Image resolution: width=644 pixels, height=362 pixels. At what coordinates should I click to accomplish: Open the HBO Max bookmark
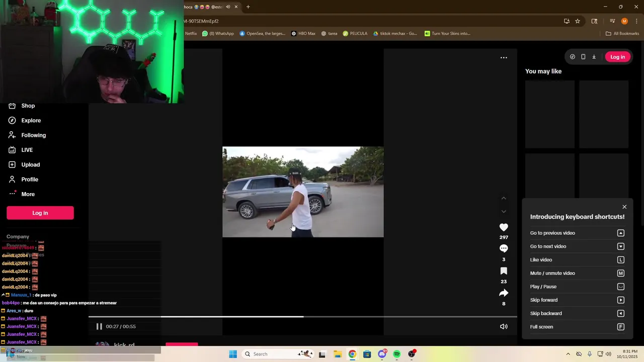(303, 34)
